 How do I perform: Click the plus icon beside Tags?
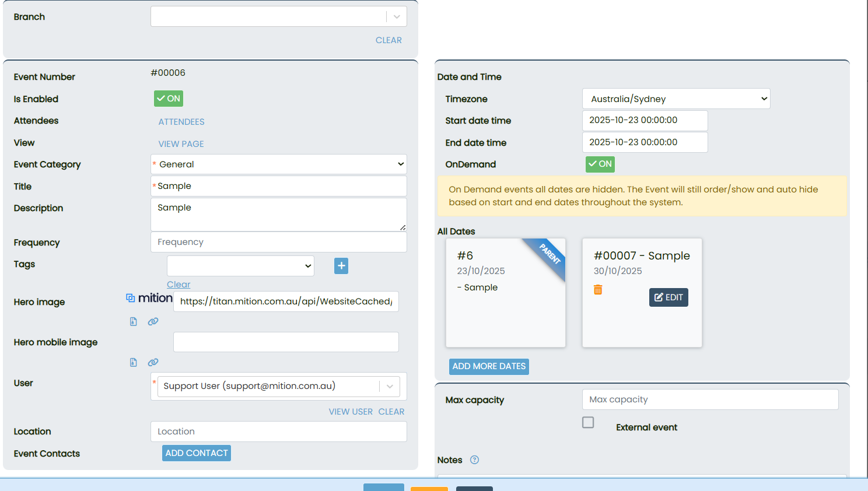341,266
